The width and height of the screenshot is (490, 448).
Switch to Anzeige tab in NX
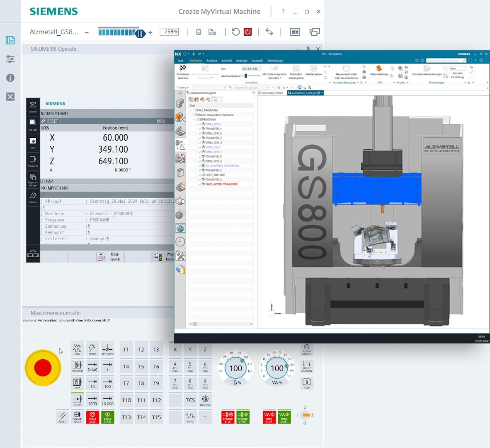242,61
